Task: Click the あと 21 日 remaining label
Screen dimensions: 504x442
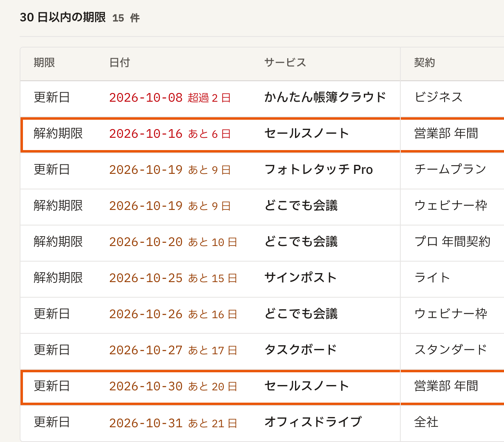Action: (x=213, y=423)
